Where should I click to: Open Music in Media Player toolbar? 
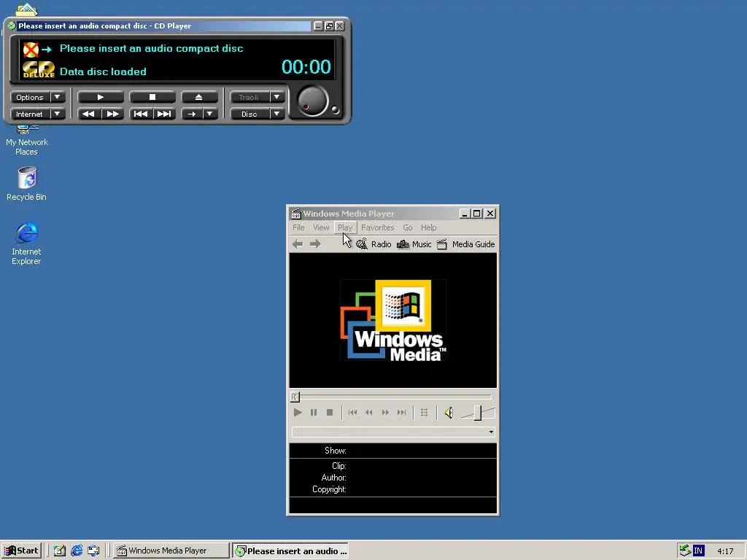pos(414,244)
